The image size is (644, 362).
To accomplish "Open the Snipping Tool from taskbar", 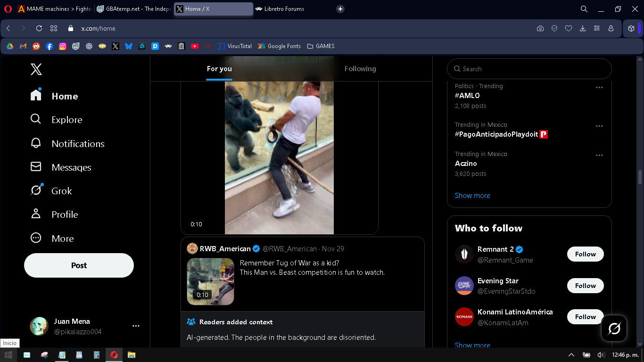I will point(44,355).
